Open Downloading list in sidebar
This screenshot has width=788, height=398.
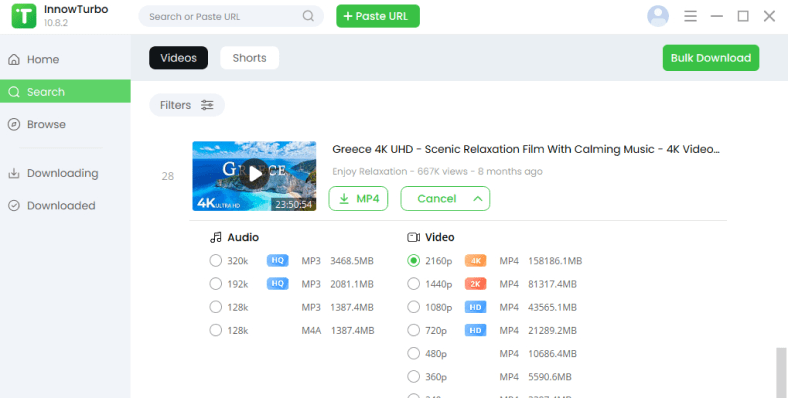65,173
